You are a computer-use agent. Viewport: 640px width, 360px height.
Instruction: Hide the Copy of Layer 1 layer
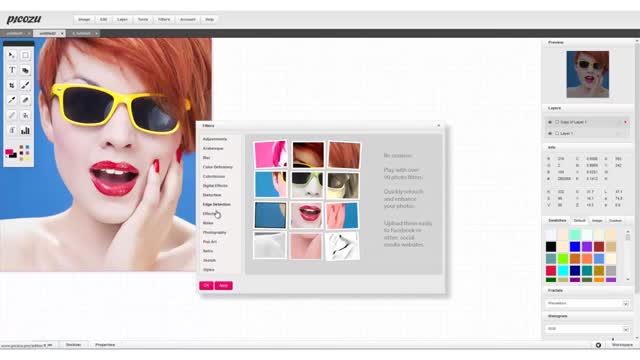[x=550, y=122]
